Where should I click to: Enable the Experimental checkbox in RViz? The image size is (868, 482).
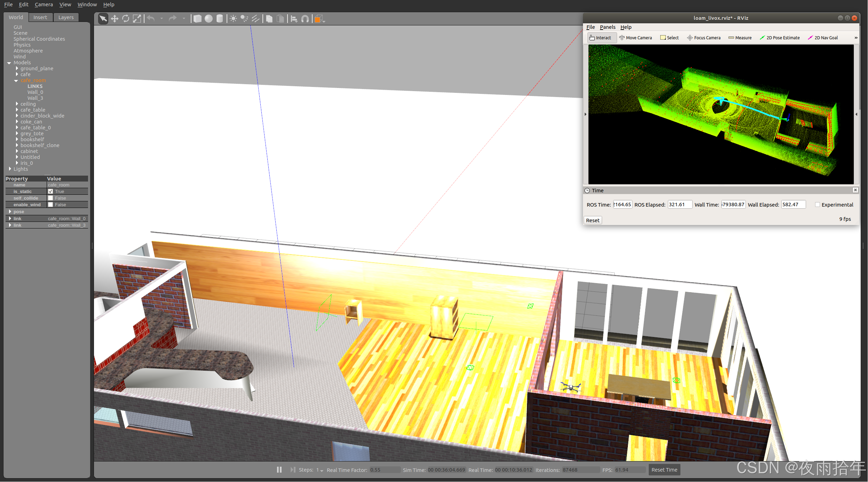pyautogui.click(x=818, y=205)
